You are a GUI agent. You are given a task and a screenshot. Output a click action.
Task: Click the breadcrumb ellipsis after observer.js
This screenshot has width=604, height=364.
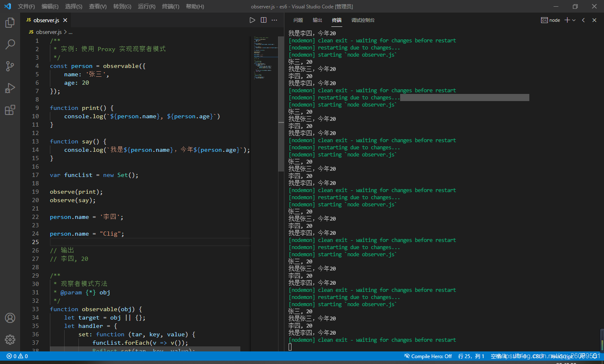(x=70, y=32)
